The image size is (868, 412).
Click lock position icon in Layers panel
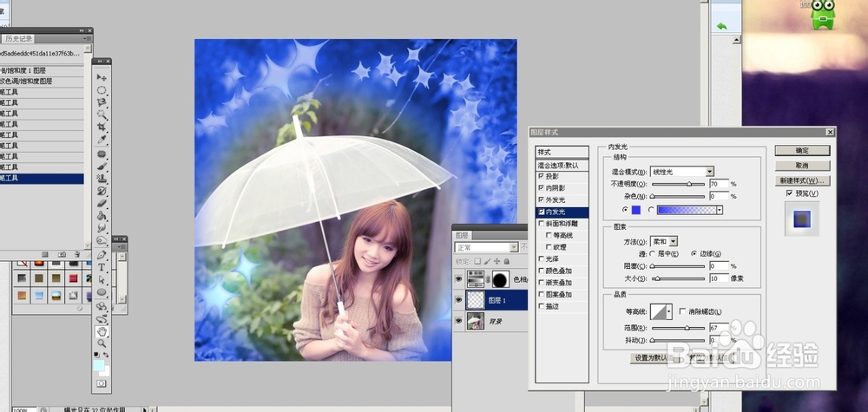pyautogui.click(x=497, y=261)
